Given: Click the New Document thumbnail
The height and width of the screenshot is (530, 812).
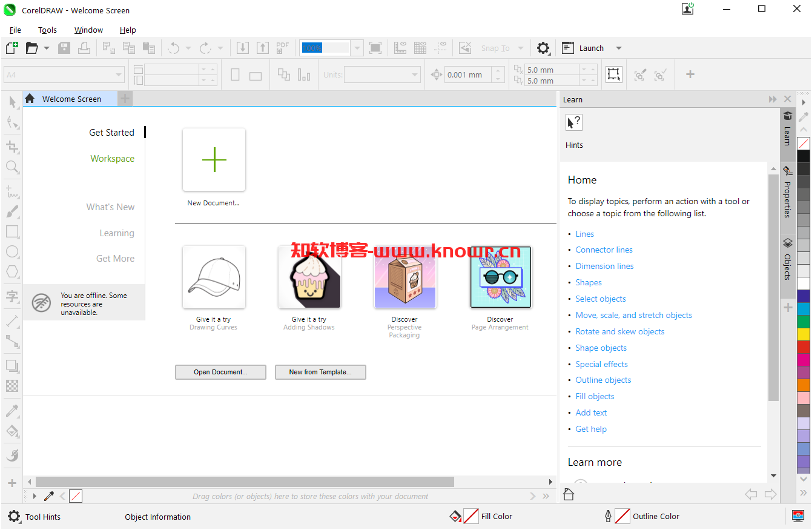Looking at the screenshot, I should click(x=214, y=160).
